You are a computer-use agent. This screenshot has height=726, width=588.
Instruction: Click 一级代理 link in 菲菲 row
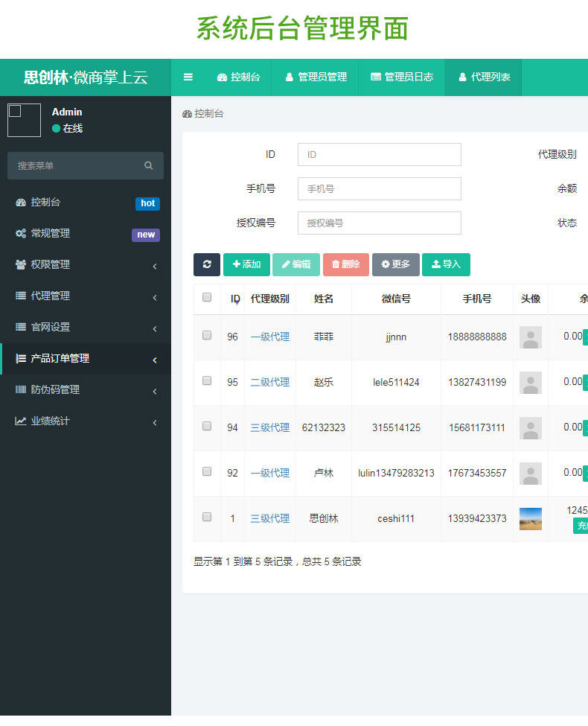click(270, 337)
